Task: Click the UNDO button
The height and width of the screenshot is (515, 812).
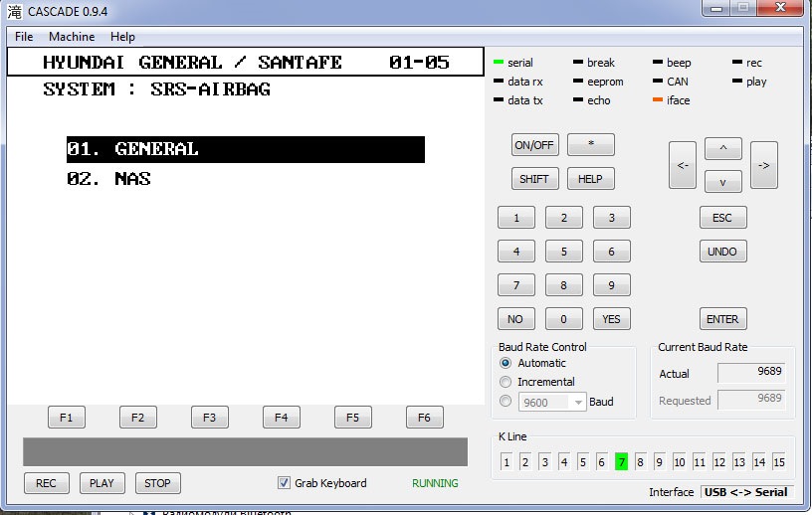Action: [722, 252]
